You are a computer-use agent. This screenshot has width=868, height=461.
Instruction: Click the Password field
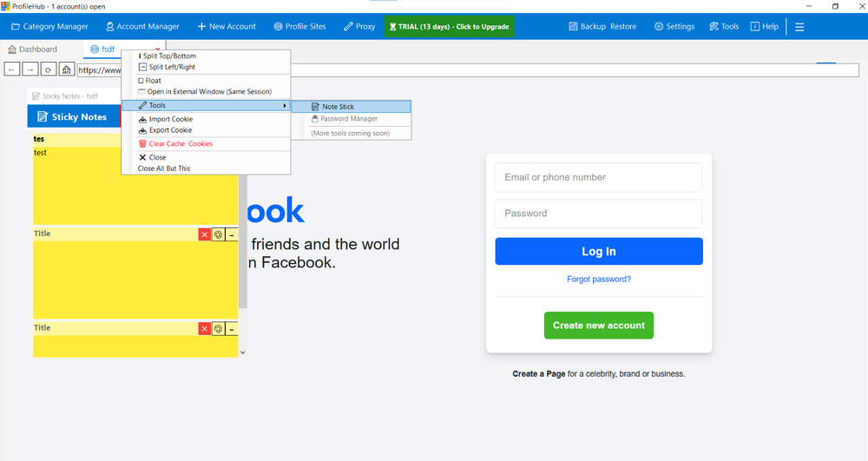click(x=598, y=214)
